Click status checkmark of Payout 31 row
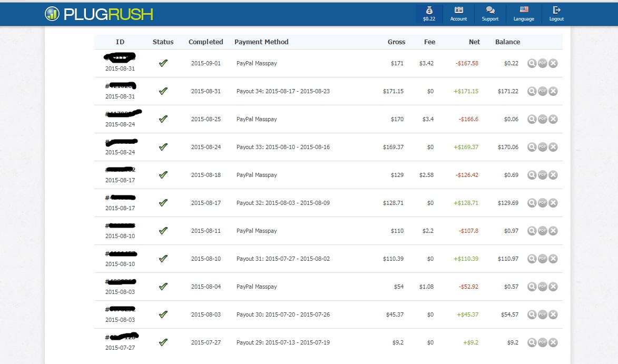Screen dimensions: 618x364 [x=163, y=259]
